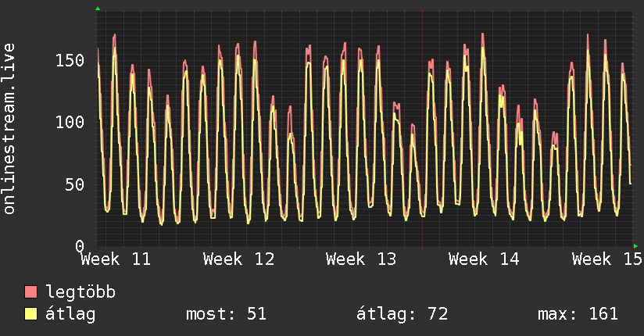Screen dimensions: 644x336
Task: Click the 0 y-axis tick label
Action: pos(80,245)
